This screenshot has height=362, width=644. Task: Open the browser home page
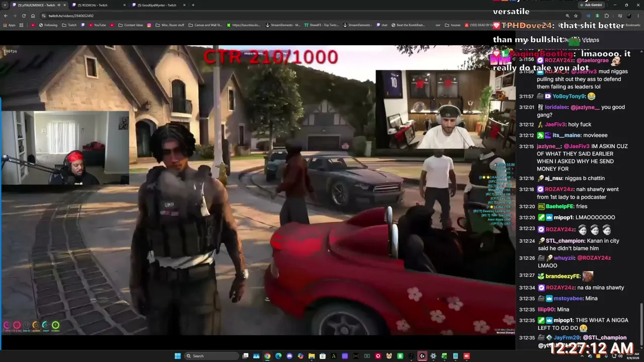[x=33, y=16]
